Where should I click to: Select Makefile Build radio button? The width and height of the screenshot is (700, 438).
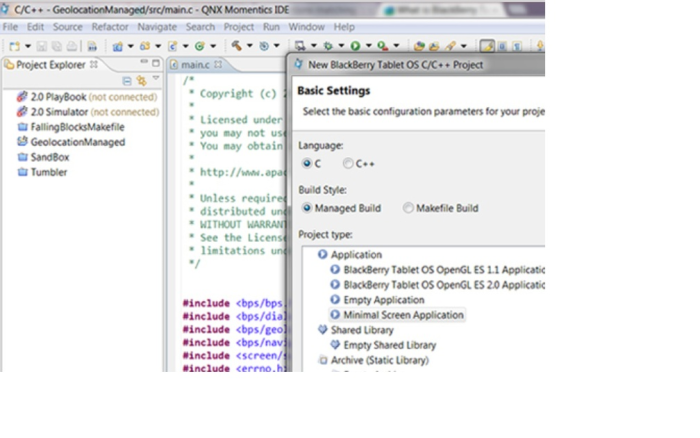[x=408, y=208]
